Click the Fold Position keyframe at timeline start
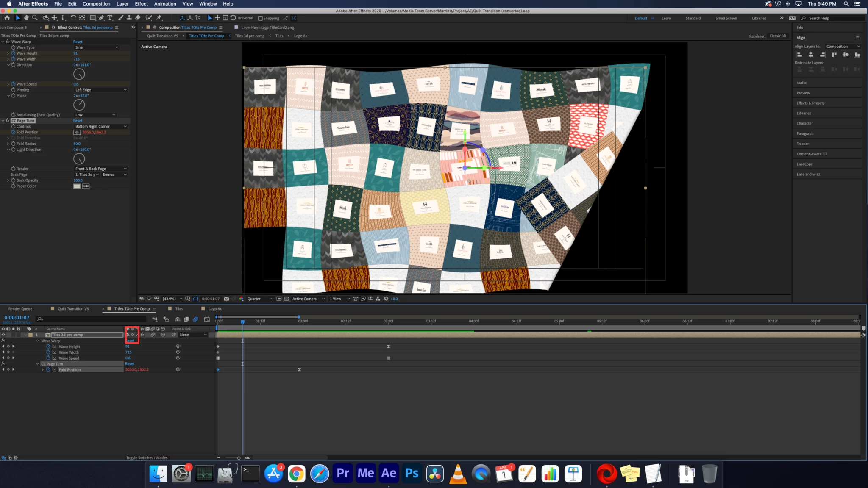 (x=218, y=369)
